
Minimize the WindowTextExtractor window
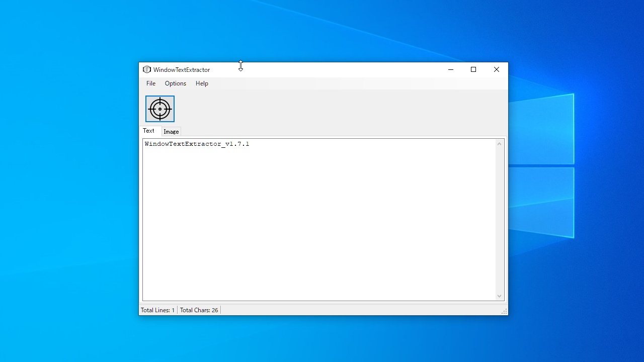(451, 69)
